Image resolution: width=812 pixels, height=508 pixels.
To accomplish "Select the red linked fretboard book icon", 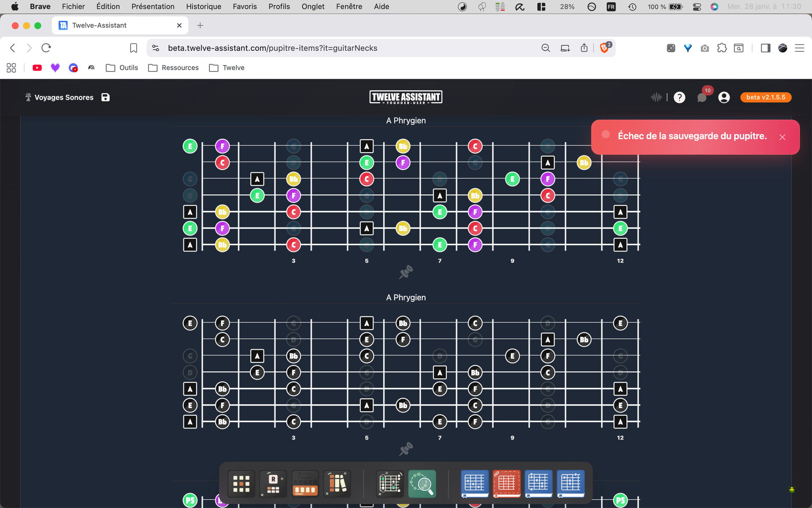I will click(506, 483).
